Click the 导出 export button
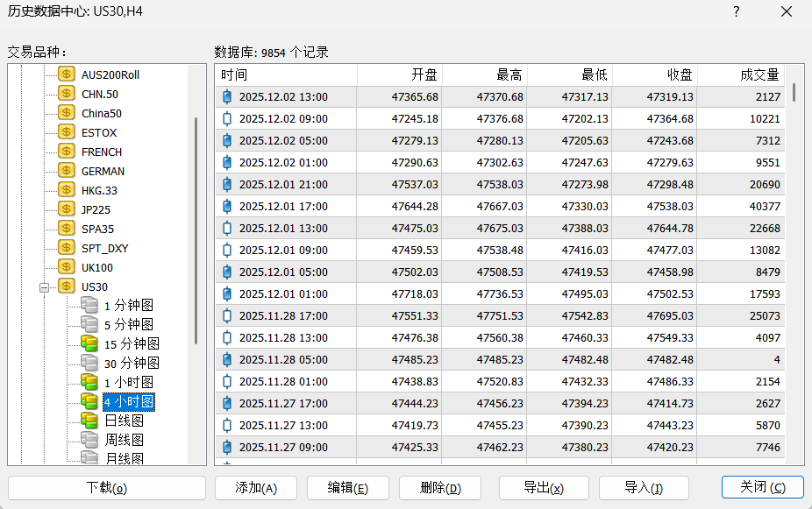This screenshot has height=509, width=812. coord(544,487)
